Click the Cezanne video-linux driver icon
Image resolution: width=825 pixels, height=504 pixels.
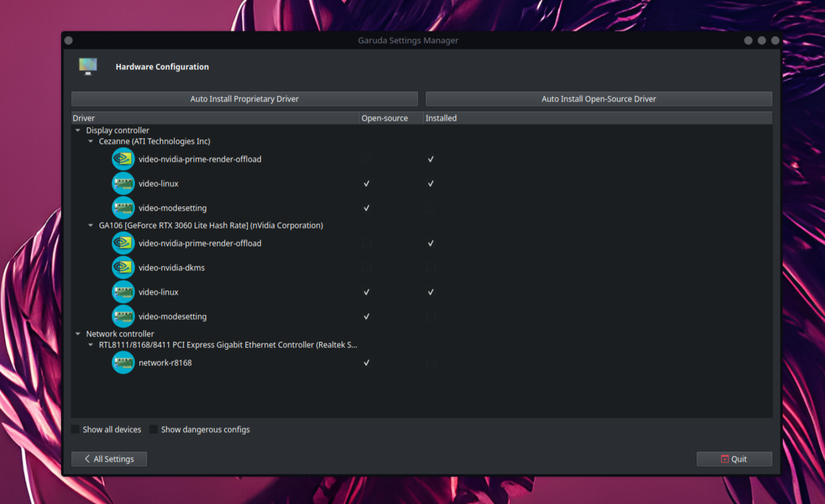123,184
